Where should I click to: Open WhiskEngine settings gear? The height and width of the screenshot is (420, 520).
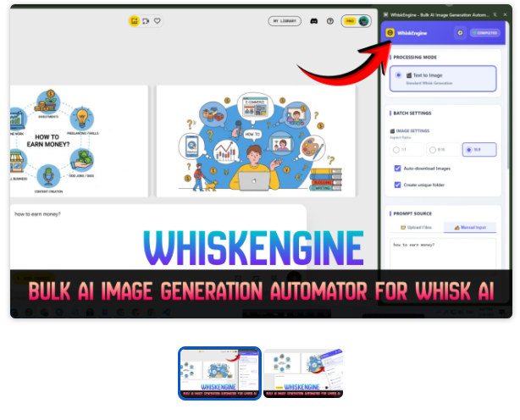point(460,33)
